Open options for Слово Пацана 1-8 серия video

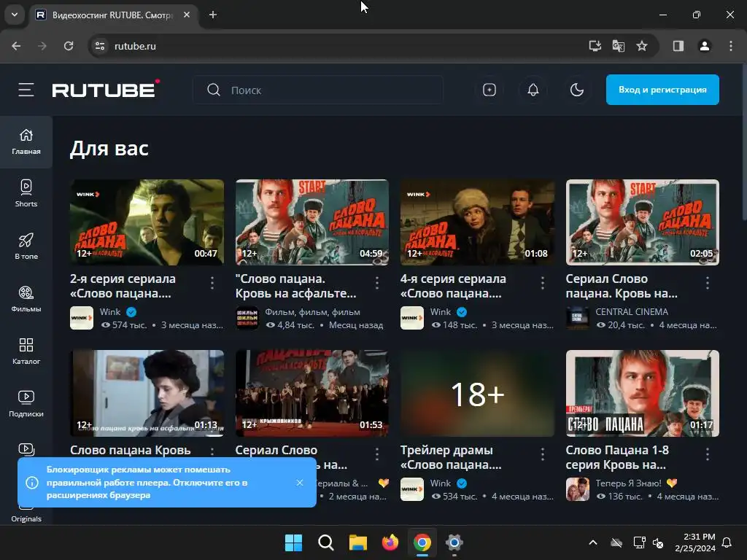point(708,454)
